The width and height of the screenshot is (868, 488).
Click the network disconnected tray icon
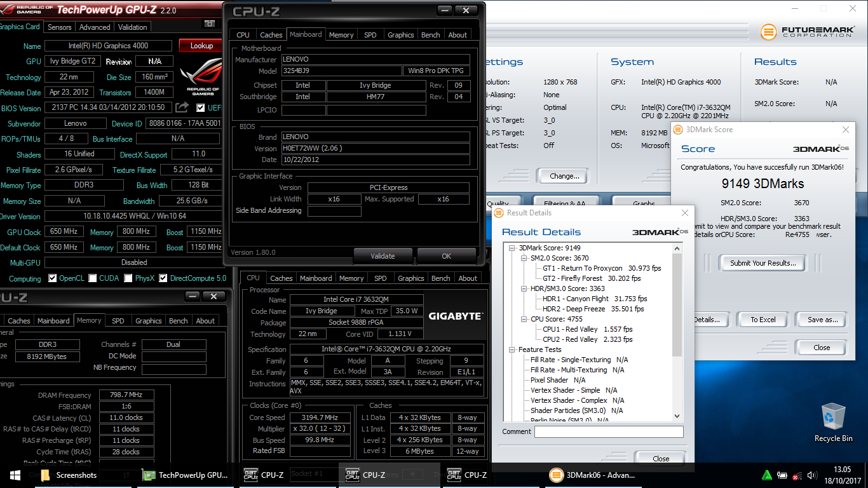point(797,475)
